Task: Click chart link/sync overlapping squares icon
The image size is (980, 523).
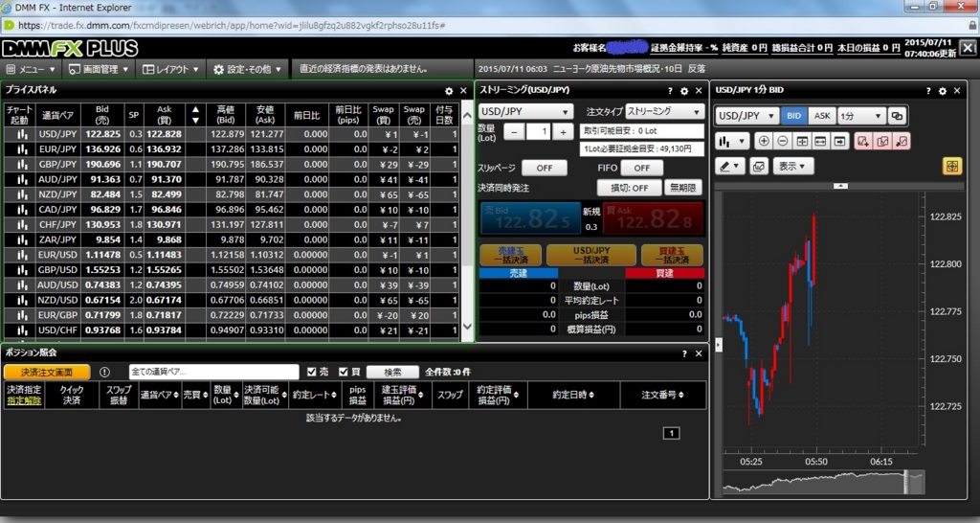Action: pyautogui.click(x=897, y=116)
